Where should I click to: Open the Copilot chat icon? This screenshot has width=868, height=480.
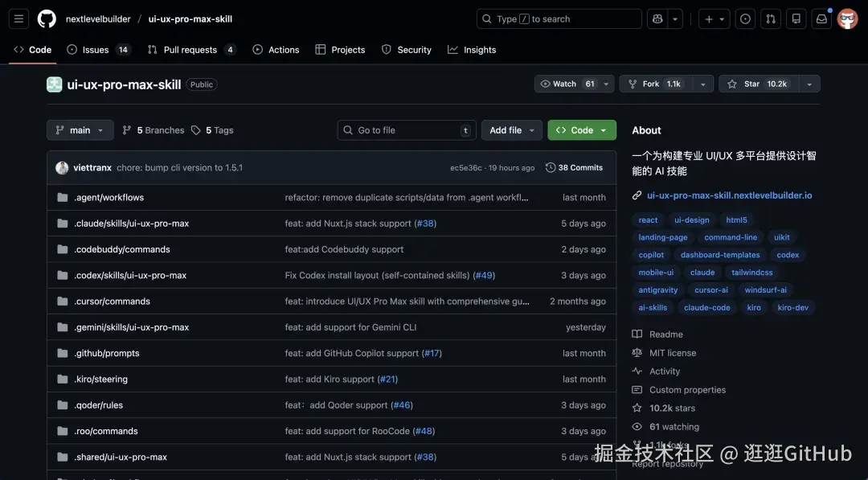(657, 18)
